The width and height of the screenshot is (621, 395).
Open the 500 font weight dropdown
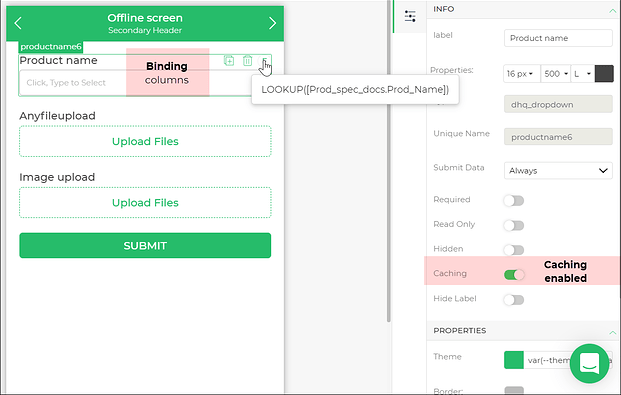556,74
